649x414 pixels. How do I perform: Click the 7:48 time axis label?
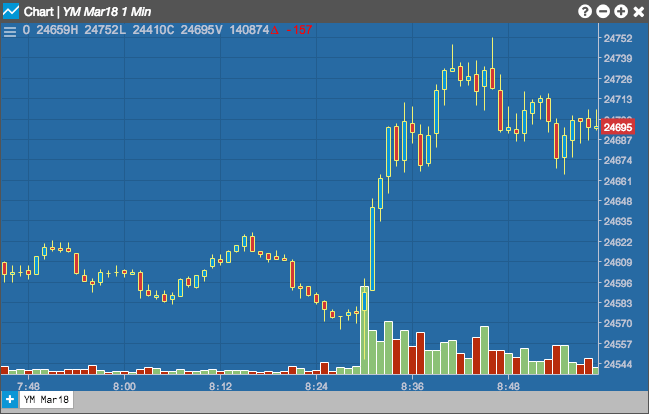click(28, 386)
